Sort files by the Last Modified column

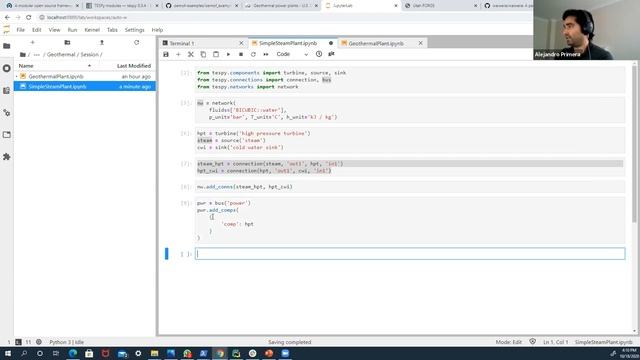[133, 66]
